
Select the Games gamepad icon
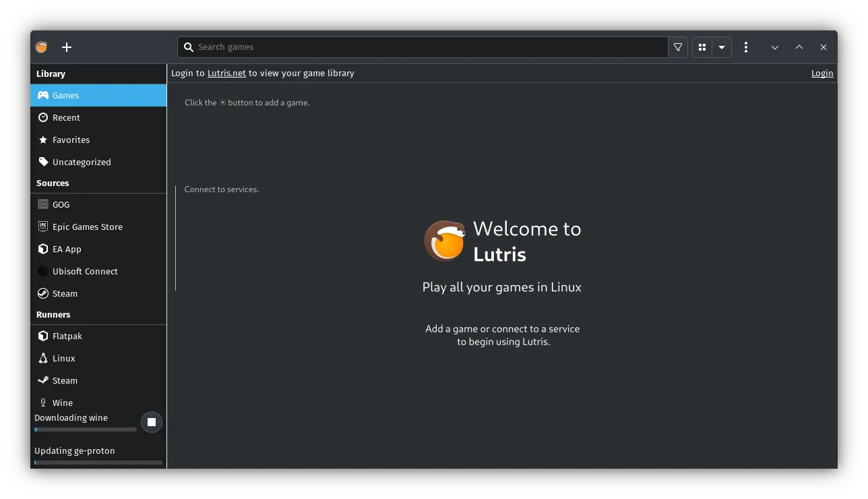[x=43, y=95]
